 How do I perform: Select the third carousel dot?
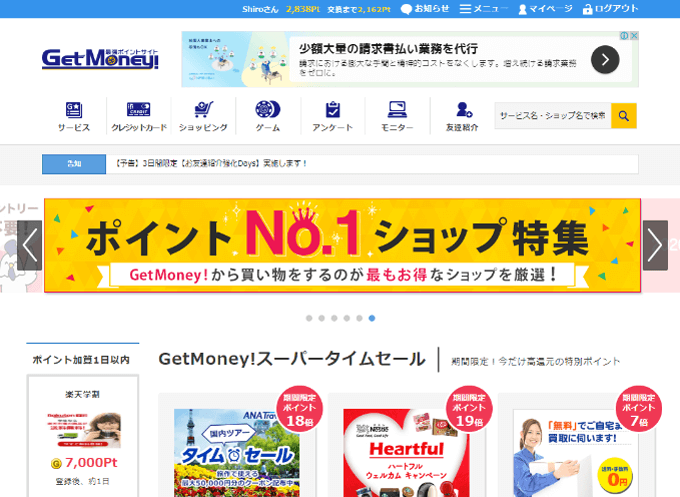pos(334,318)
